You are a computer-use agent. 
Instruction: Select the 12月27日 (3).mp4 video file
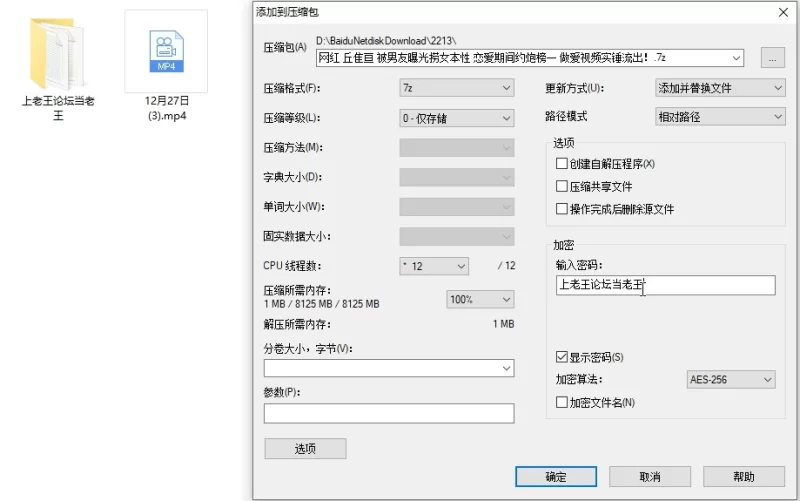point(166,52)
